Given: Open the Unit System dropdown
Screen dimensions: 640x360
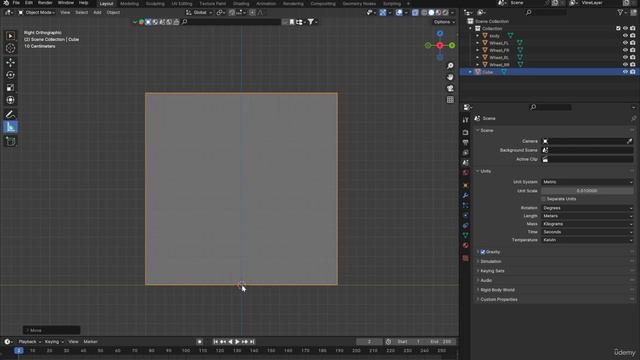Looking at the screenshot, I should coord(587,182).
